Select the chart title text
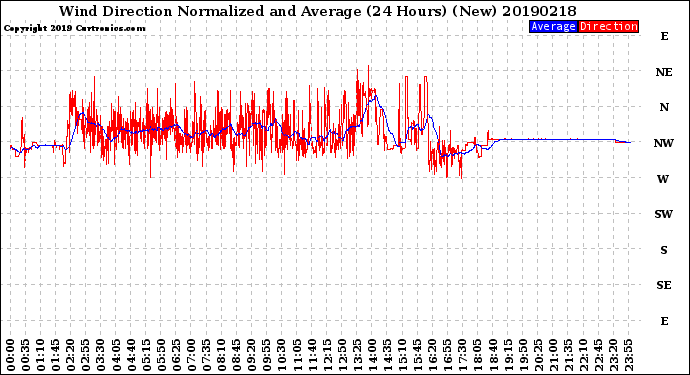Screen dimensions: 690x375 tap(318, 11)
